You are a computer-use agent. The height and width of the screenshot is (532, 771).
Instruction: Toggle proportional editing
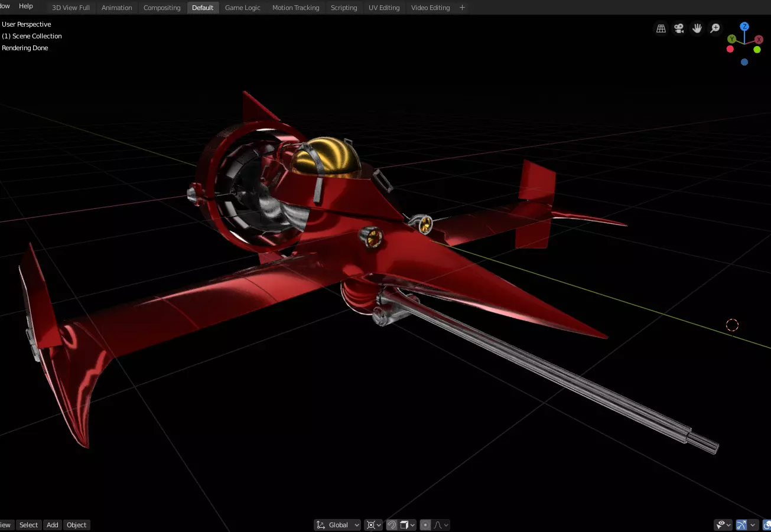coord(425,525)
